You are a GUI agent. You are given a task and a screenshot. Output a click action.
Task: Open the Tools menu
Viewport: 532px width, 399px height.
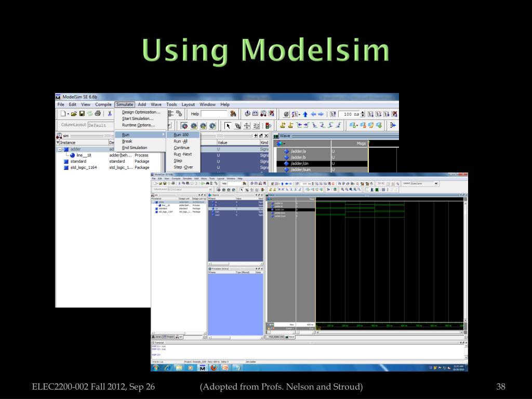tap(171, 104)
